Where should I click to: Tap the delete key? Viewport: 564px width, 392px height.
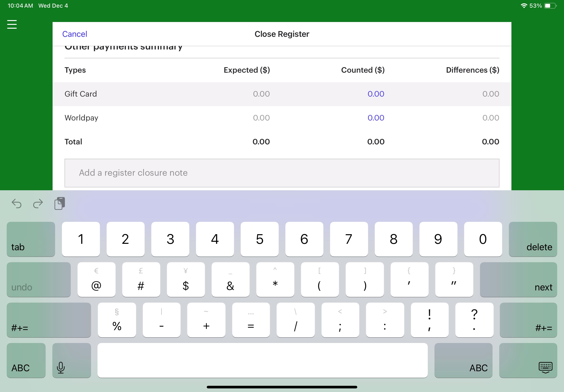click(x=533, y=239)
